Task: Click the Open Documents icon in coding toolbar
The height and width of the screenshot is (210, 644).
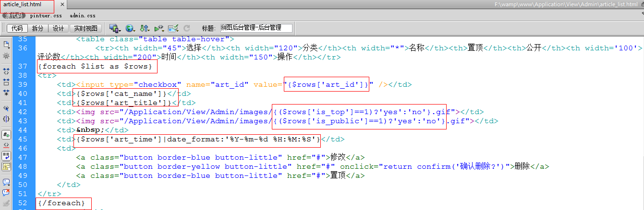Action: tap(6, 44)
